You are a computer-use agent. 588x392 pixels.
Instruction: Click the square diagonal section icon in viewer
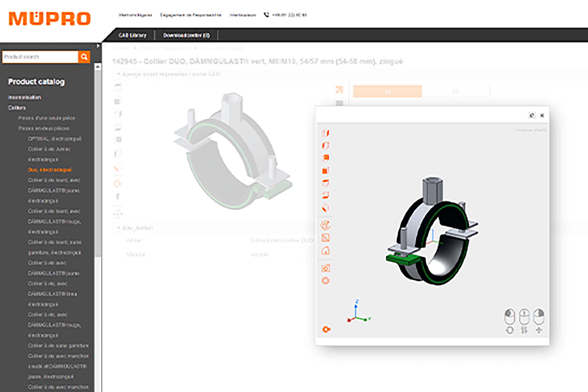(325, 238)
